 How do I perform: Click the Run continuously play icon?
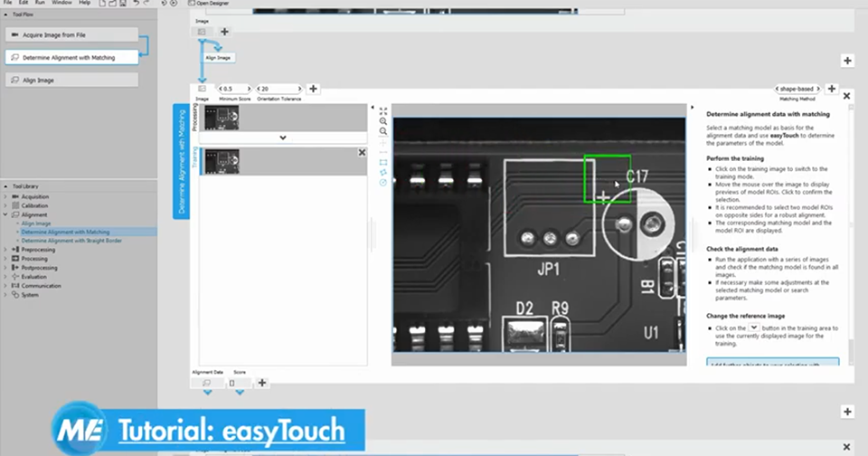point(174,3)
